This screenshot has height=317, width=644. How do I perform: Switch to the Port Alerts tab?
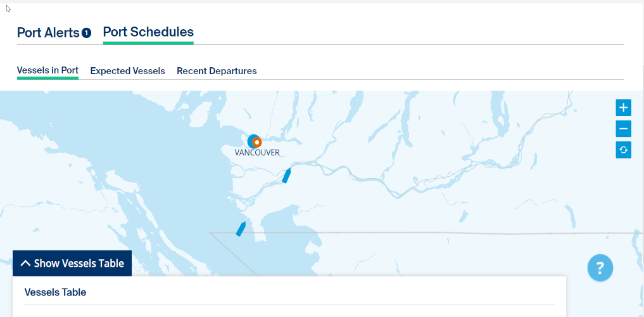(x=48, y=33)
